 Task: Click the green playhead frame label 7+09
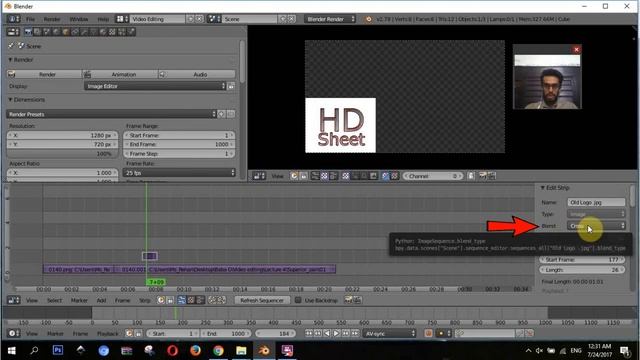point(156,282)
